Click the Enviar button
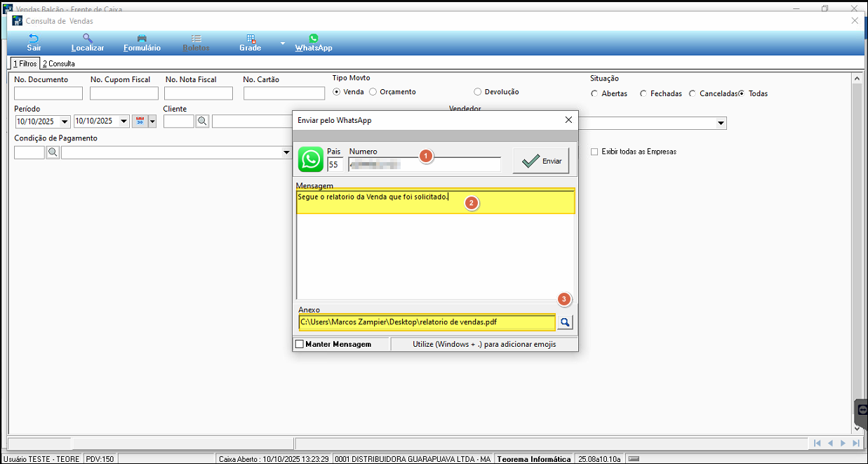Screen dimensions: 868x464 541,161
